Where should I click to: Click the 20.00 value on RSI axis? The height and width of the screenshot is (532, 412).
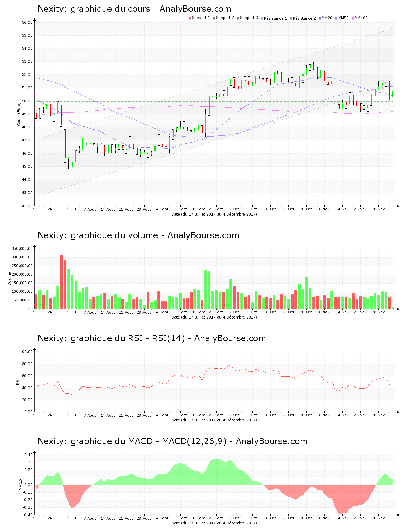pyautogui.click(x=27, y=400)
